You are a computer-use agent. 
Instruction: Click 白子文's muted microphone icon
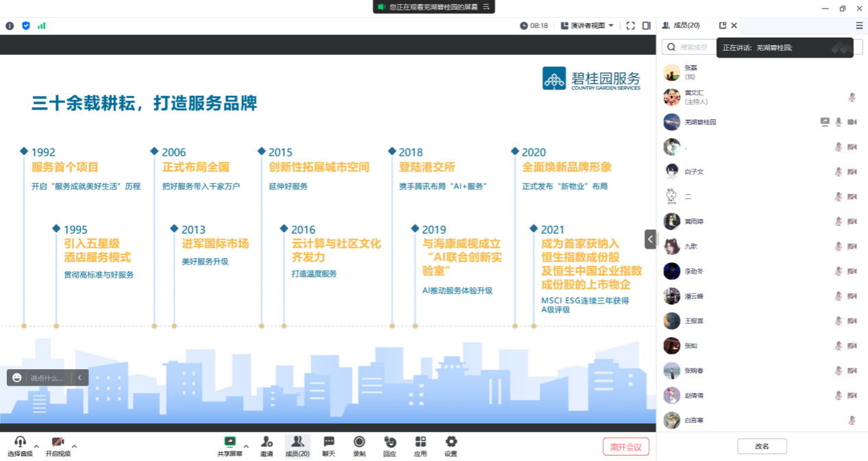[x=839, y=172]
